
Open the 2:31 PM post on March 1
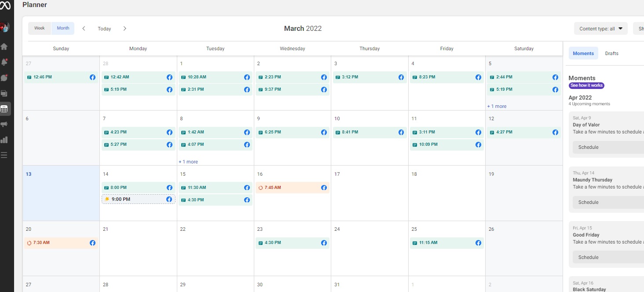click(x=216, y=89)
